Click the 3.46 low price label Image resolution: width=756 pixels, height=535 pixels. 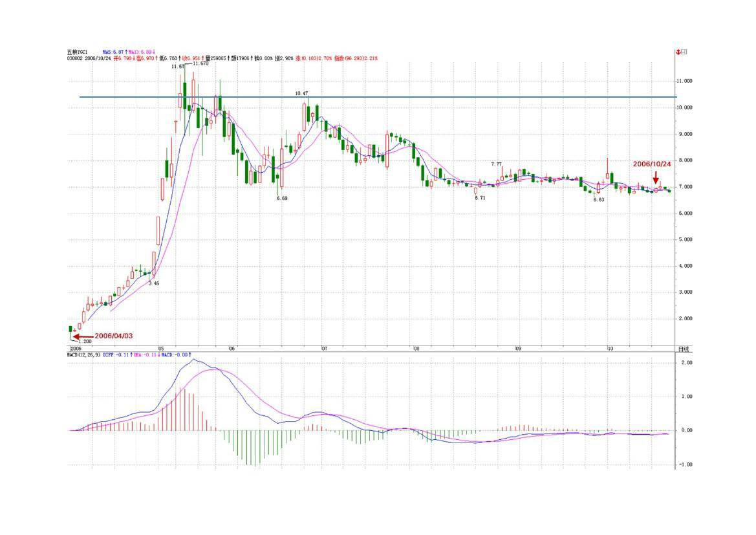(153, 283)
